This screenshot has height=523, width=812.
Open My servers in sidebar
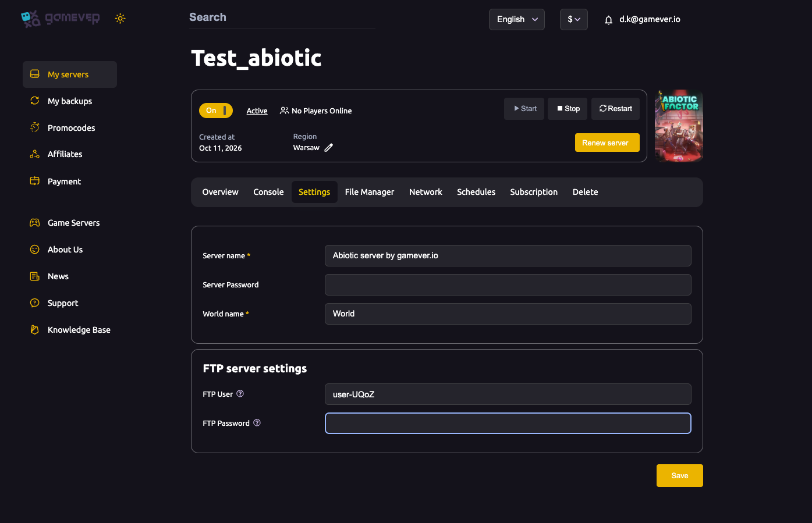click(70, 74)
